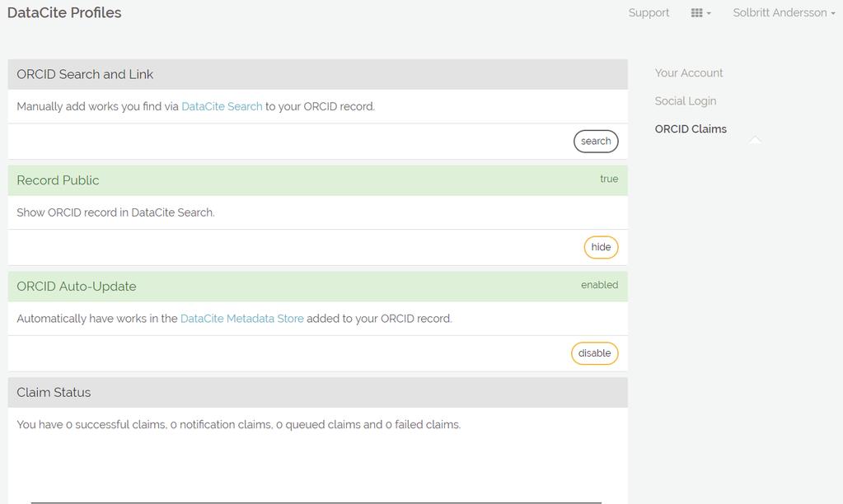Select Your Account in sidebar
Screen dimensions: 843x504
point(689,73)
